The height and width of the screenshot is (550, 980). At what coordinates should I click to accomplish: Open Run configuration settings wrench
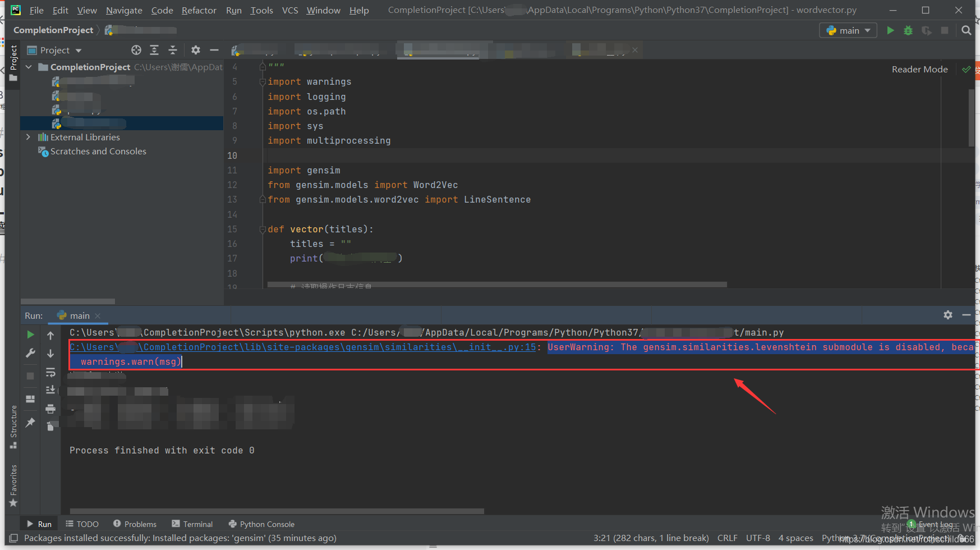click(30, 353)
